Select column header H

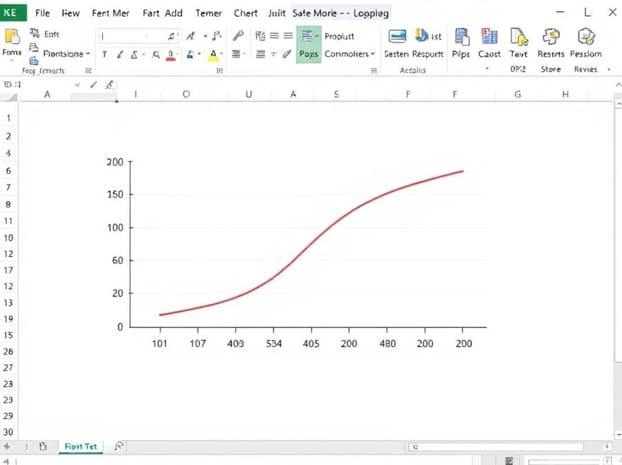point(565,94)
